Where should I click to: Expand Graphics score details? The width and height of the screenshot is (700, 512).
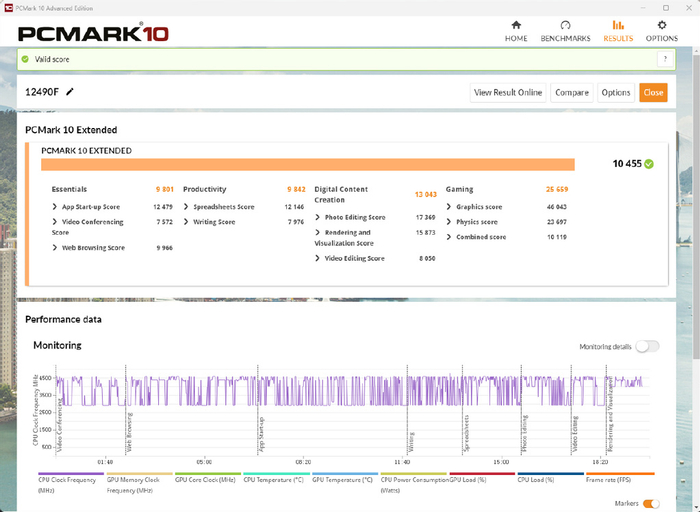pos(449,207)
